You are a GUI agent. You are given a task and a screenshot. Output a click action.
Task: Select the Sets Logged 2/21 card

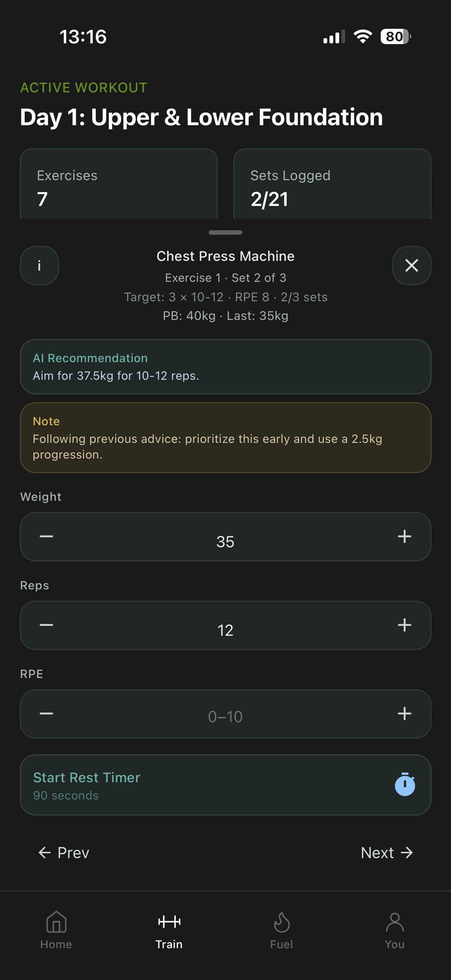coord(332,184)
